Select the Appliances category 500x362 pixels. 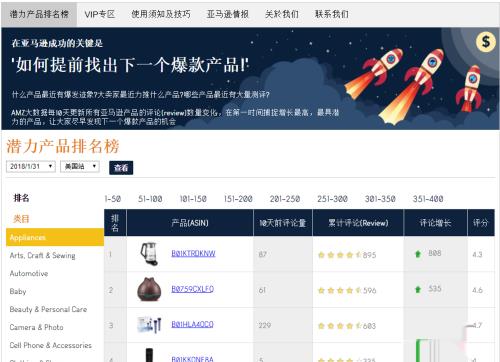click(x=55, y=237)
